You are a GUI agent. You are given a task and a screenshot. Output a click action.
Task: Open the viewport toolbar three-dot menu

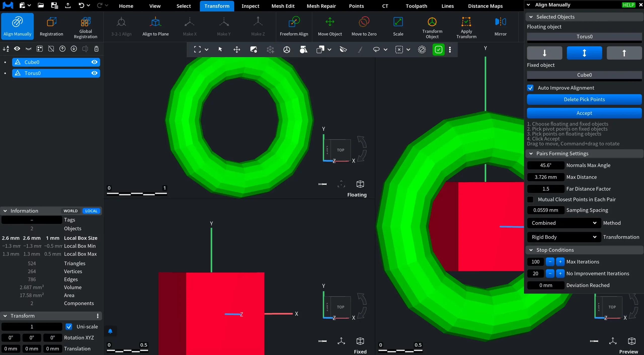(x=450, y=49)
